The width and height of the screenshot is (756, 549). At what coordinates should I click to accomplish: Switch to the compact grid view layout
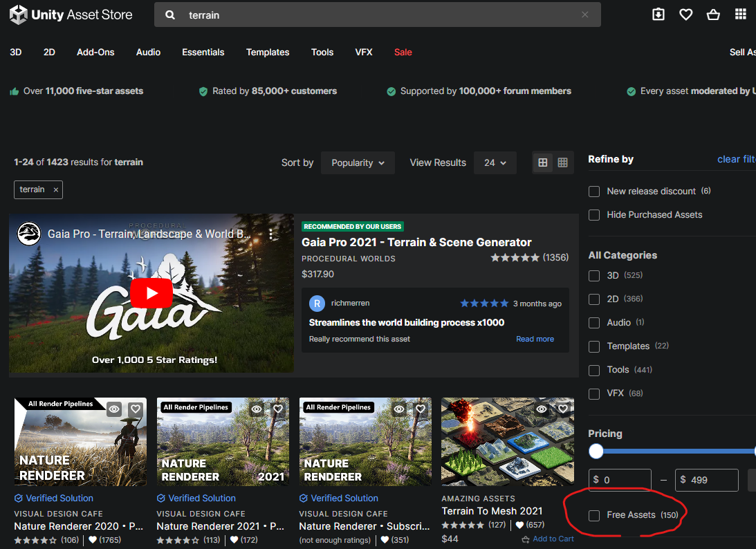562,162
